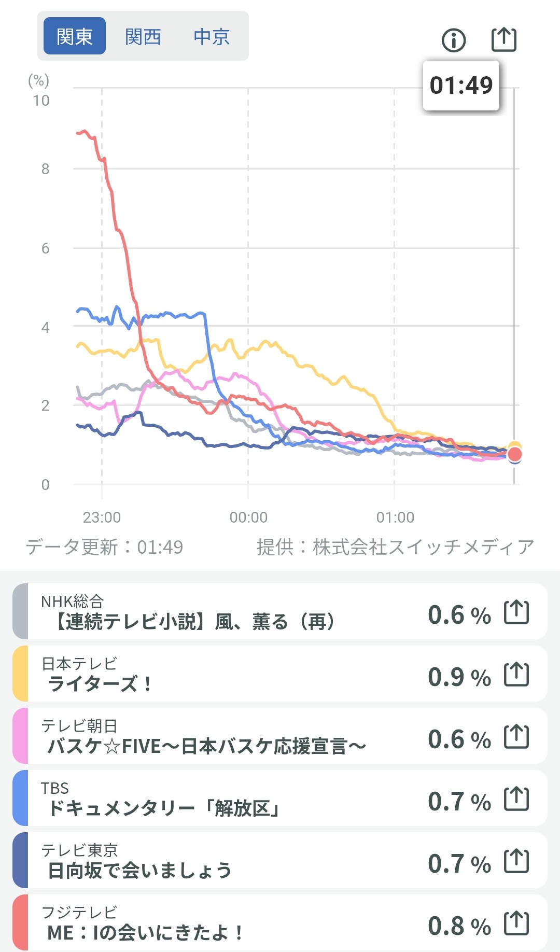
Task: Open the 日本テレビ ライターズ！ row
Action: 207,674
